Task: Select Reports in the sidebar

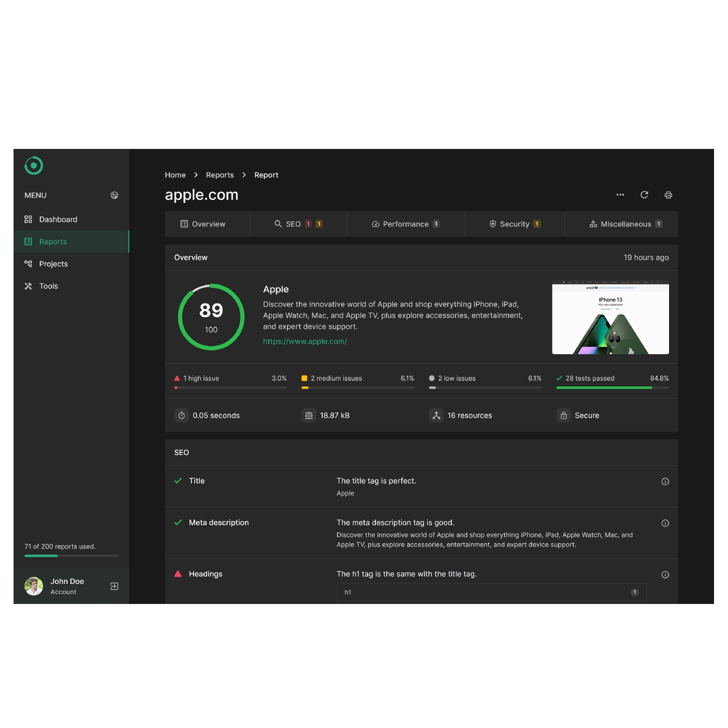Action: (x=71, y=242)
